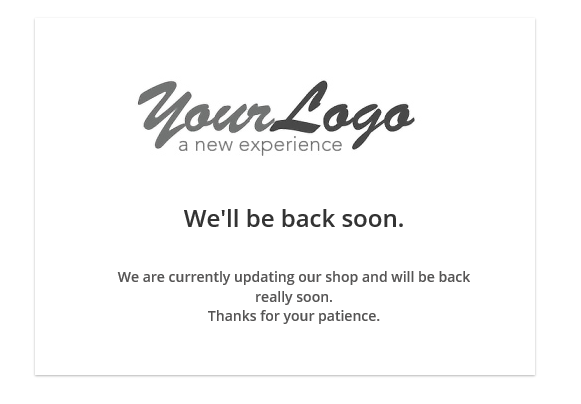The image size is (581, 404).
Task: Select the 'a new experience' tagline
Action: pyautogui.click(x=260, y=146)
